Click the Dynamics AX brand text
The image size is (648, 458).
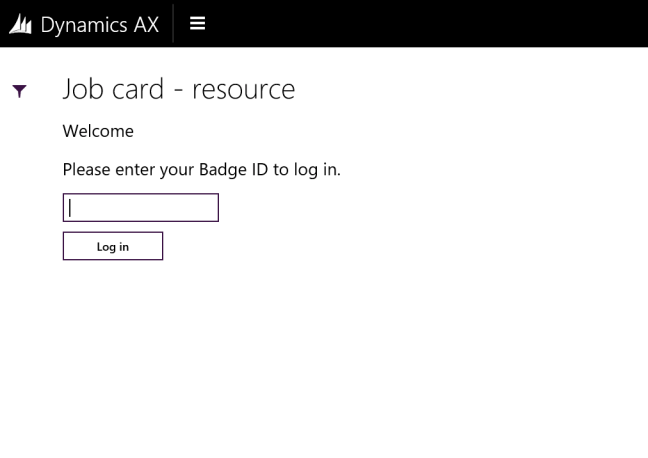tap(99, 25)
